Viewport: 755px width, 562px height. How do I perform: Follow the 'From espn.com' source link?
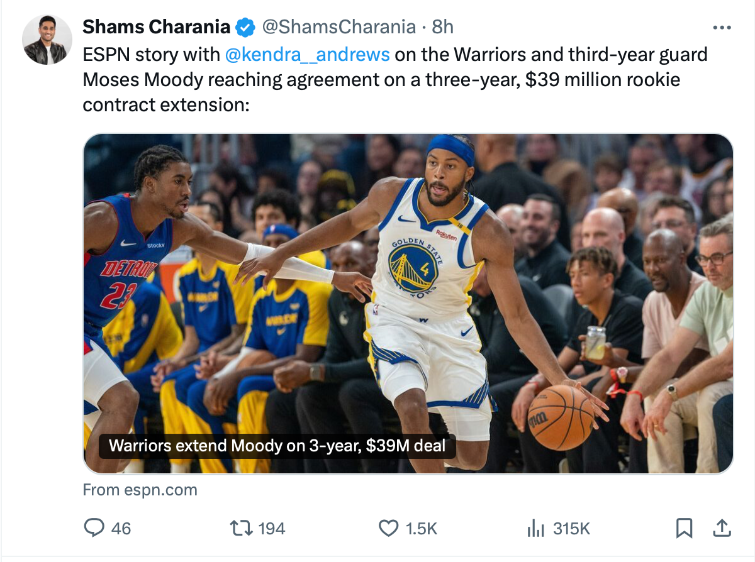coord(140,490)
